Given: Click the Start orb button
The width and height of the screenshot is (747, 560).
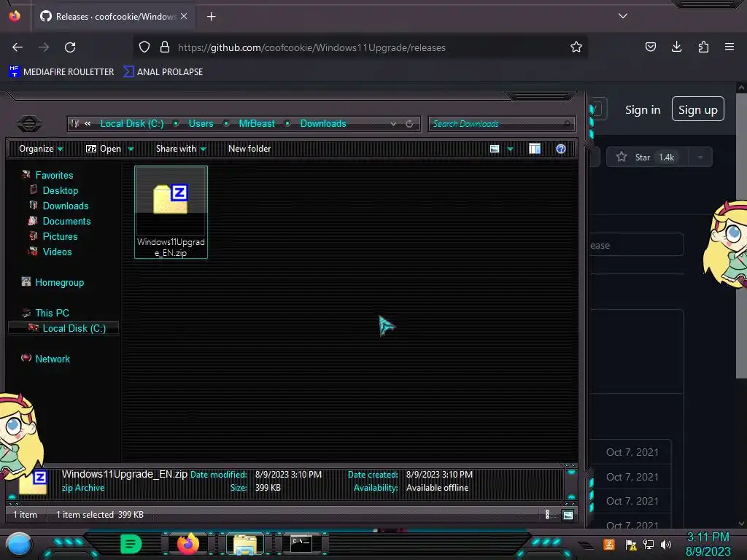Looking at the screenshot, I should pyautogui.click(x=19, y=544).
